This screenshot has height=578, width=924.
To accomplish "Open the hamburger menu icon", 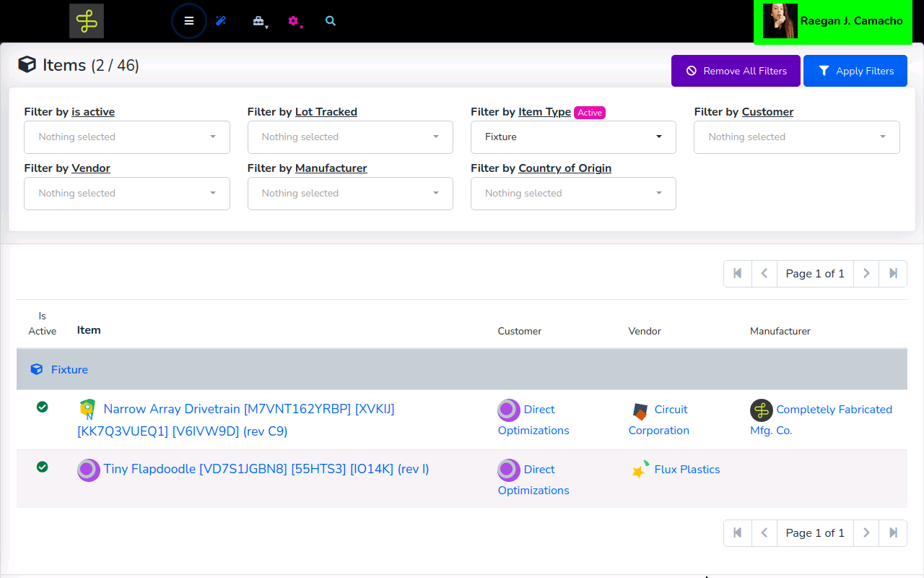I will coord(189,21).
